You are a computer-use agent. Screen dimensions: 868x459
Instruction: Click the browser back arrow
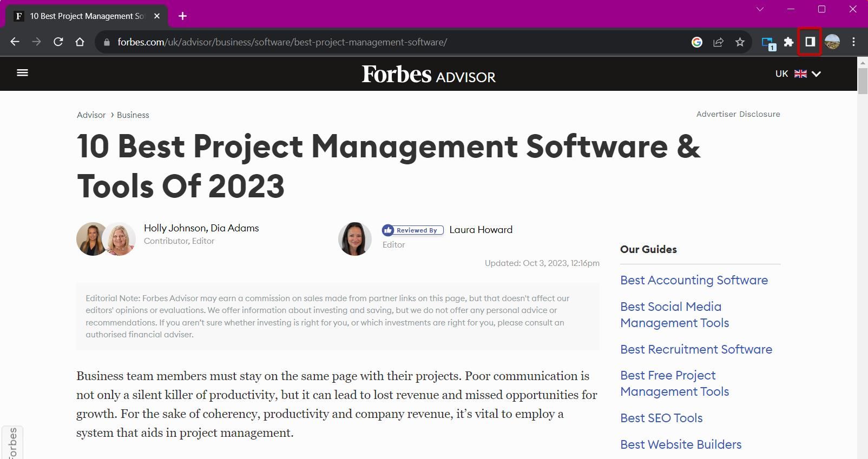15,42
